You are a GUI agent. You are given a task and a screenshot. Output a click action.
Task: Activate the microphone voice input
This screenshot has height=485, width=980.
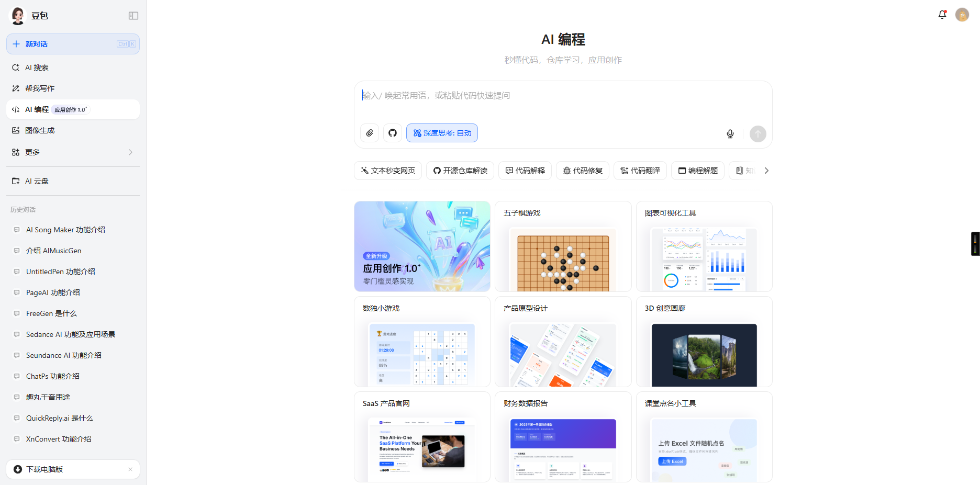pyautogui.click(x=730, y=134)
